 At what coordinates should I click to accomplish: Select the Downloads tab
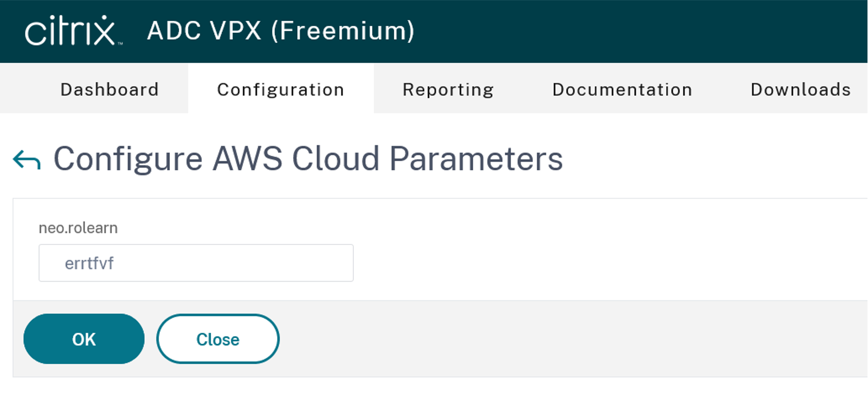801,89
